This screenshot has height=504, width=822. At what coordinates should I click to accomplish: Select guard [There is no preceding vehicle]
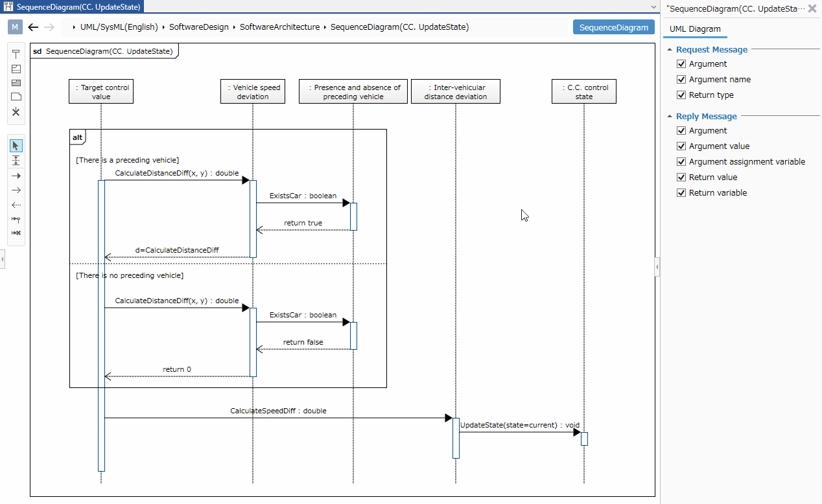(x=130, y=275)
